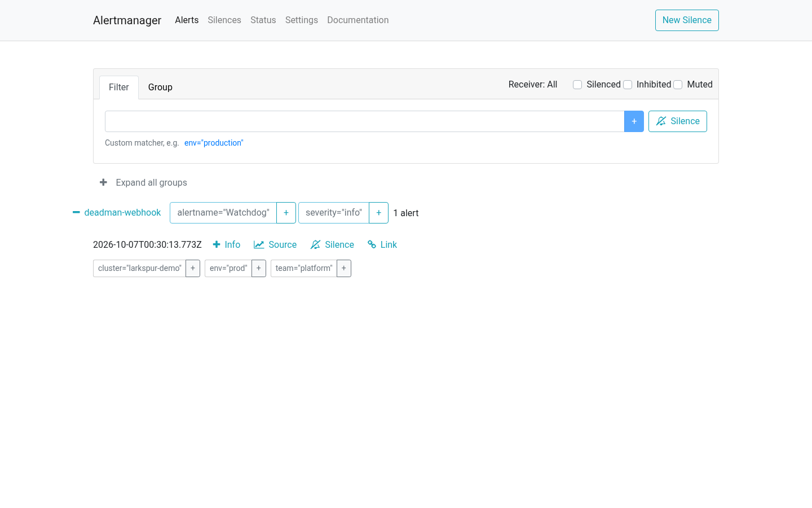Go to the Status page
The height and width of the screenshot is (508, 812).
pyautogui.click(x=263, y=20)
